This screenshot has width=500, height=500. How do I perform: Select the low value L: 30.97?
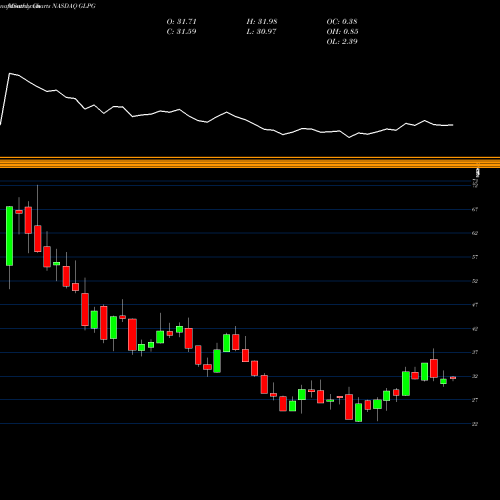[x=261, y=32]
